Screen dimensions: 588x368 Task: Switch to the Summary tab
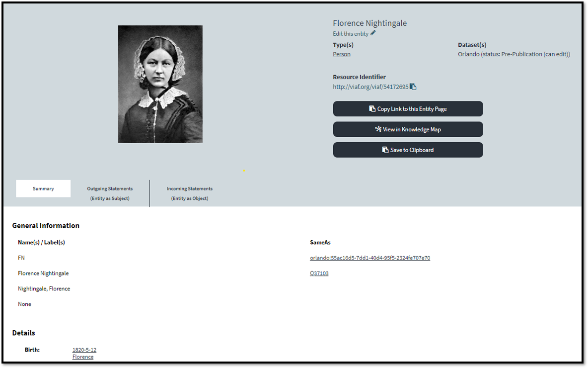coord(43,188)
